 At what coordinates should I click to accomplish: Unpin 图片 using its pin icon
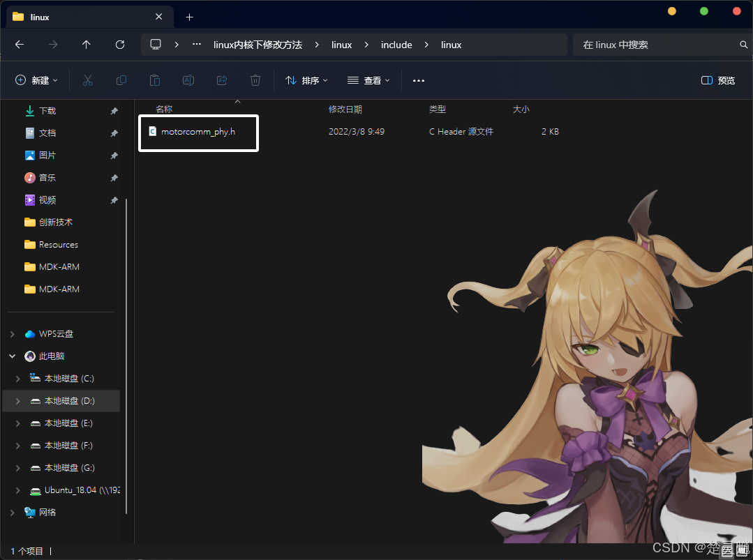click(114, 156)
